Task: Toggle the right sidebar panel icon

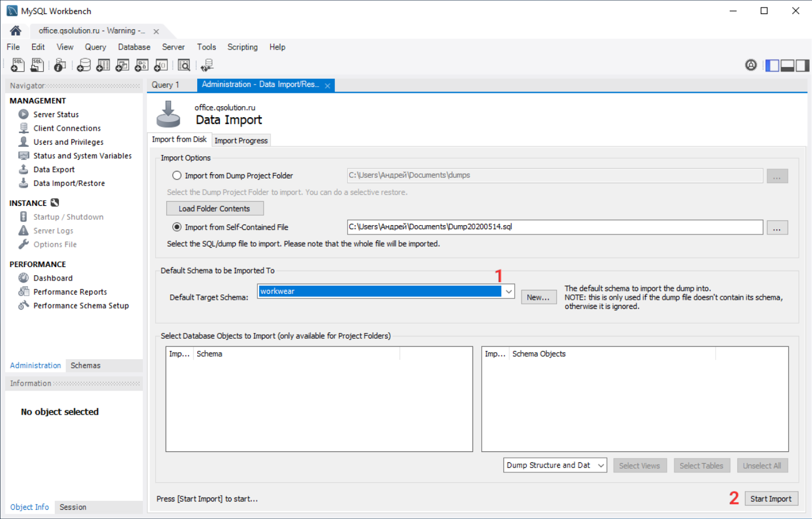Action: tap(802, 65)
